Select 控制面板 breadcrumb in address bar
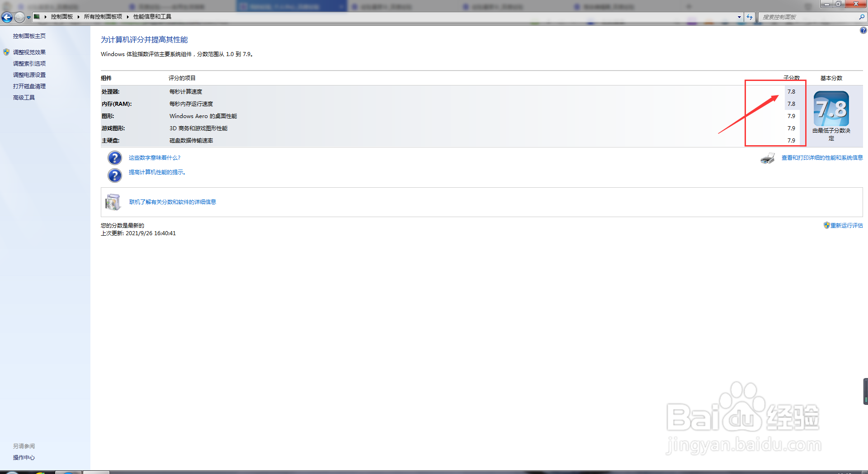The image size is (868, 474). (x=62, y=17)
